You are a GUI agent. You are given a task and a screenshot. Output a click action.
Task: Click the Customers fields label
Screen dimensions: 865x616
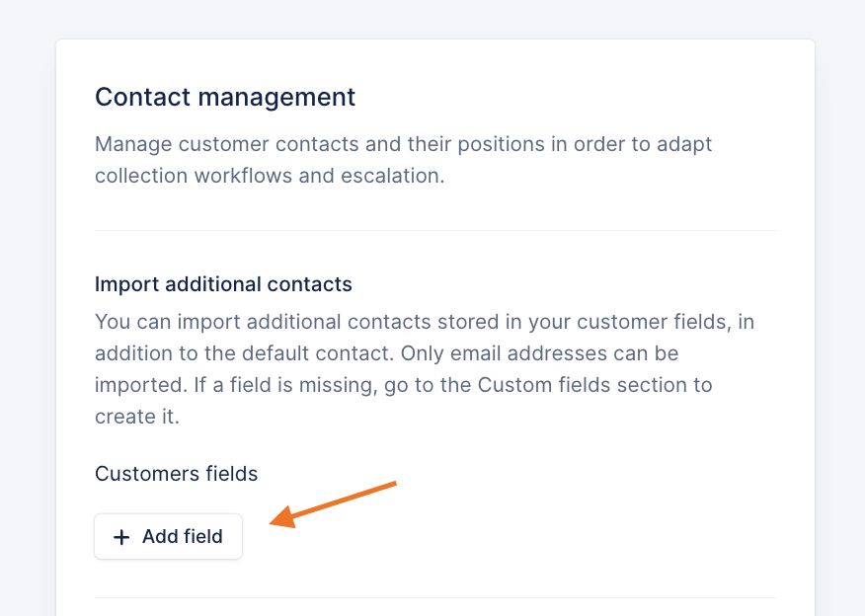[176, 474]
